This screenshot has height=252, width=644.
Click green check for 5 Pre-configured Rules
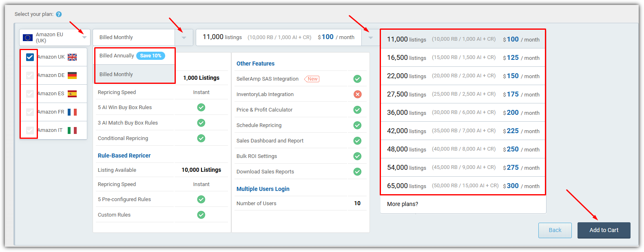(201, 199)
